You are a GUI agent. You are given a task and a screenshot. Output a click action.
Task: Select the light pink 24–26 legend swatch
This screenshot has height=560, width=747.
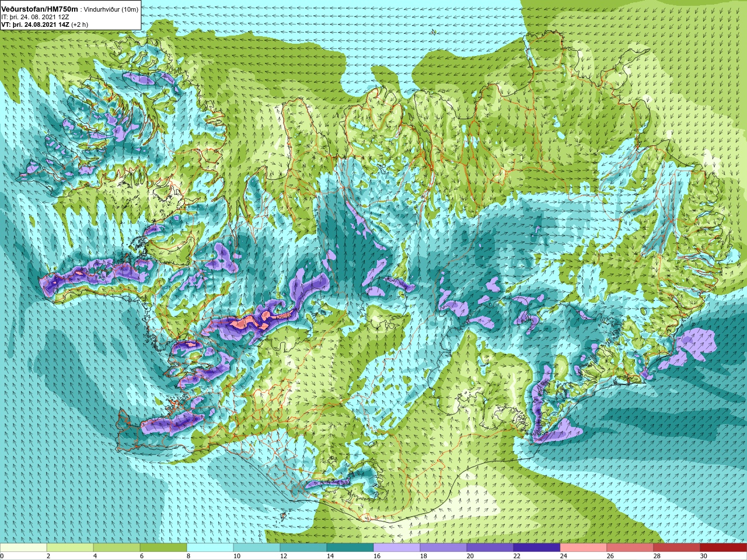point(584,548)
